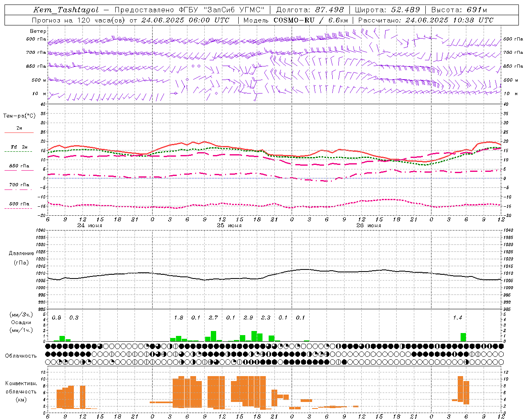Click the Давление pressure label
525x420 pixels.
pos(21,253)
